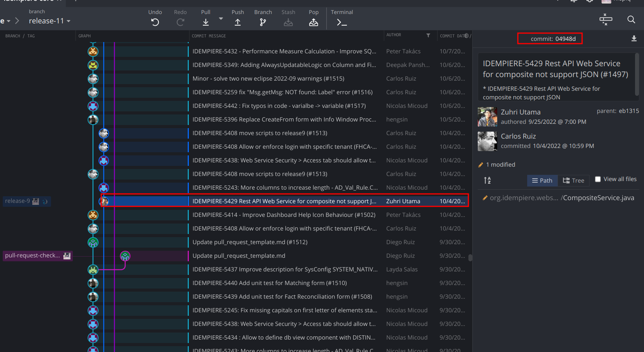Image resolution: width=644 pixels, height=352 pixels.
Task: Enable the View all files checkbox
Action: 598,179
